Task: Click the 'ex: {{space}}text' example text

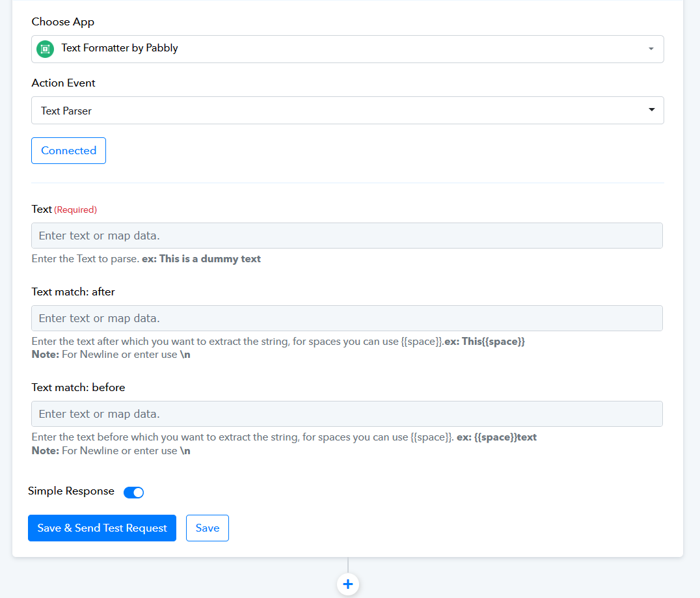Action: (496, 437)
